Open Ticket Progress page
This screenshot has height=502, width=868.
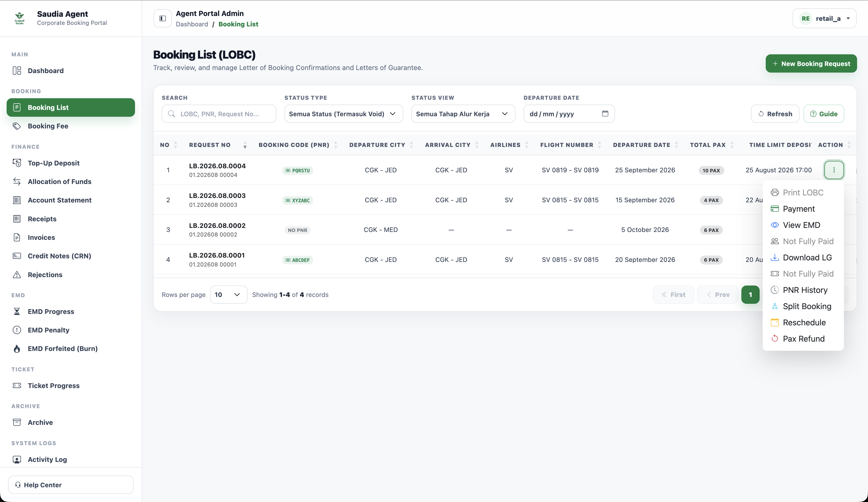point(71,386)
